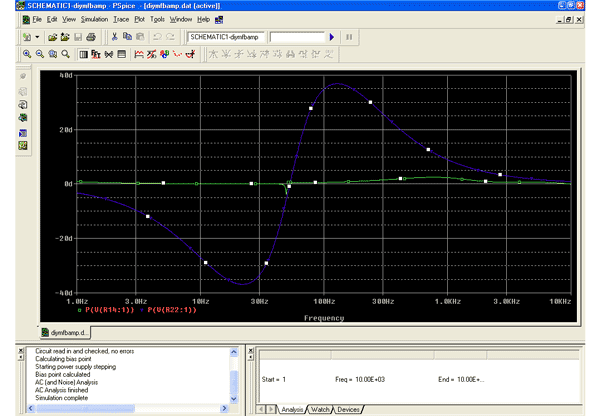
Task: Switch to the Watch tab
Action: (320, 409)
